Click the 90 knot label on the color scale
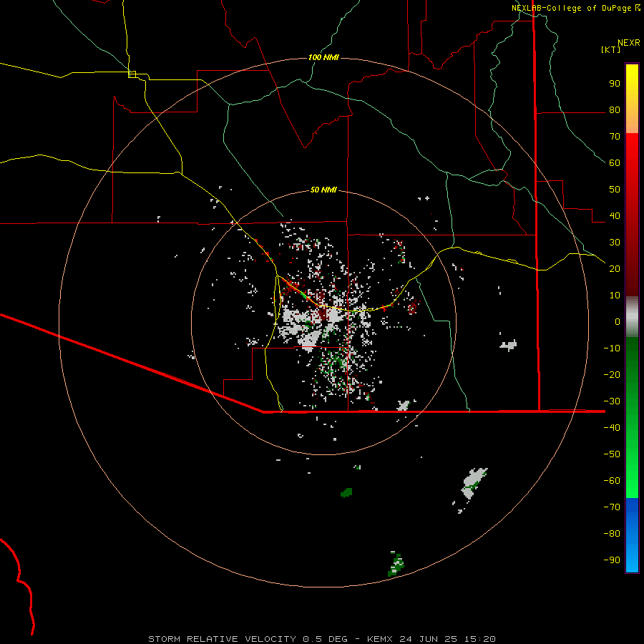This screenshot has height=644, width=644. (615, 84)
